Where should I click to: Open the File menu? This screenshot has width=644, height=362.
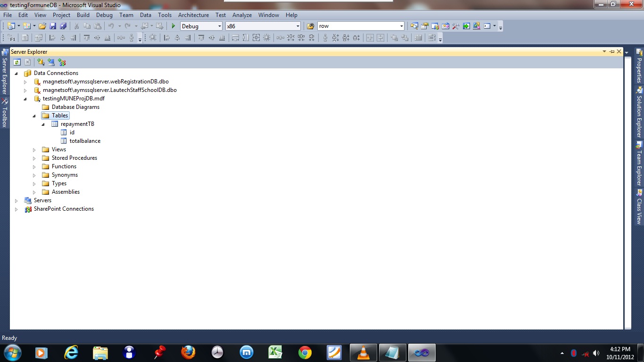point(8,15)
